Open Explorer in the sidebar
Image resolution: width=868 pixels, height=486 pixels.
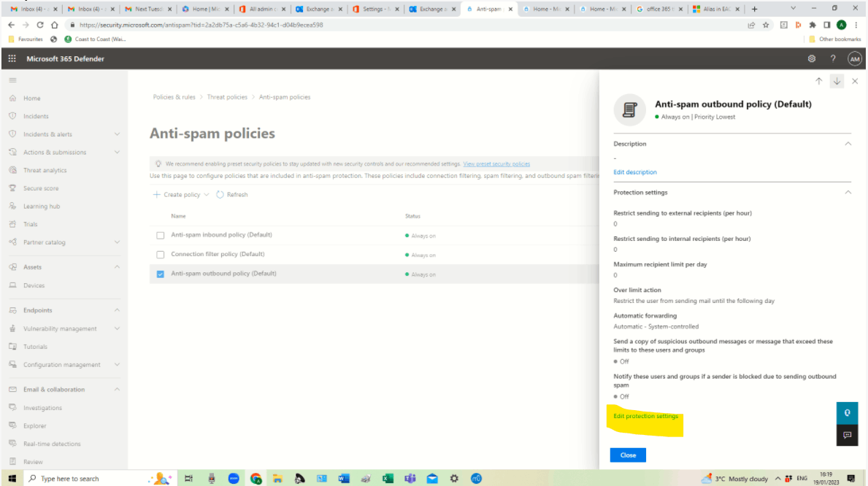[35, 426]
